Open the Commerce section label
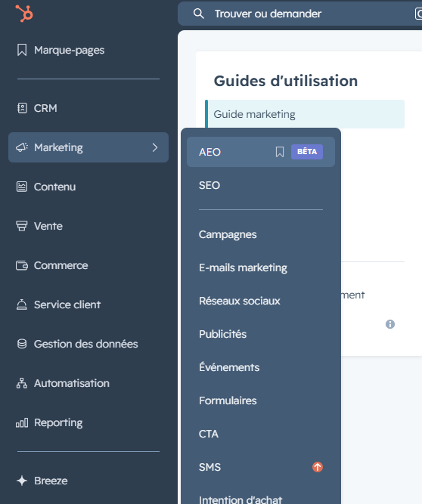The width and height of the screenshot is (422, 504). click(61, 265)
